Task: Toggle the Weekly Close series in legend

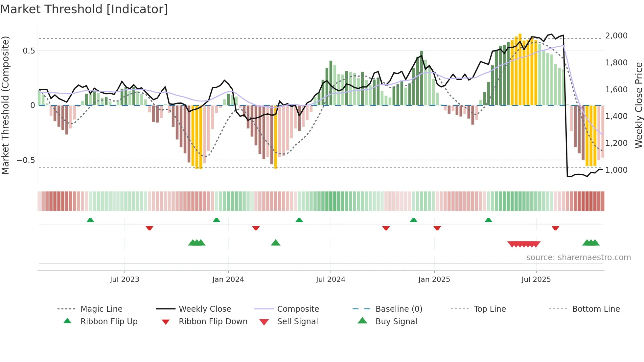Action: [205, 309]
